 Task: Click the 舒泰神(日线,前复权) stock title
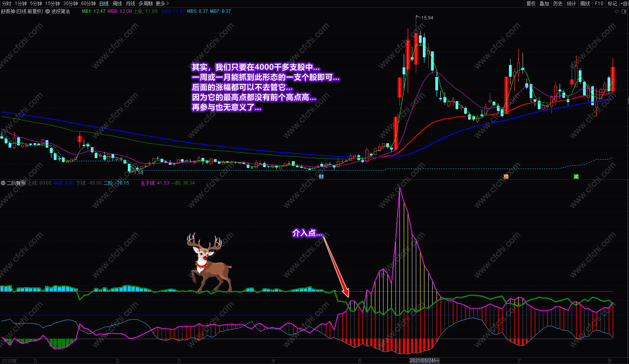(22, 11)
